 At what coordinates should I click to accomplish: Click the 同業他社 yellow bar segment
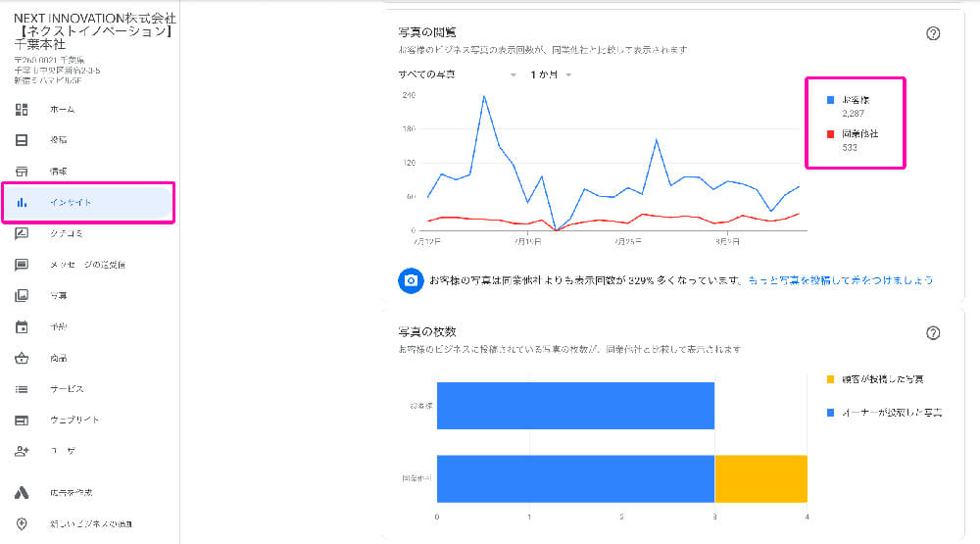coord(761,479)
